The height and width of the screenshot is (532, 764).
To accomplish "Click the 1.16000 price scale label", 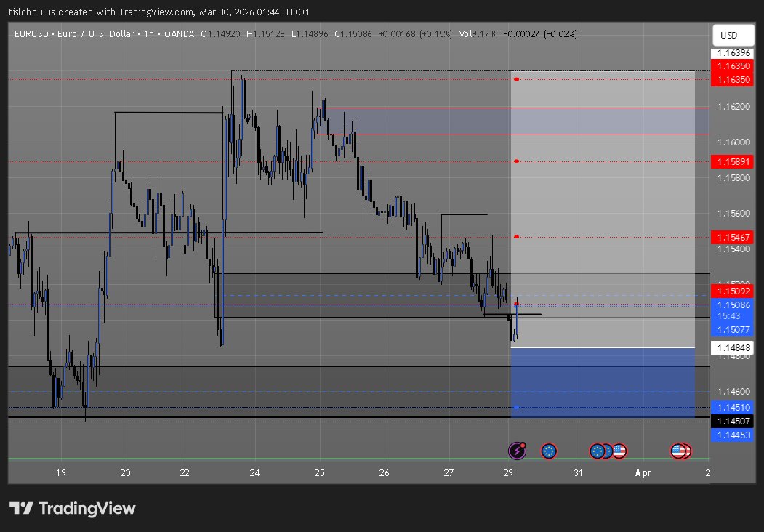I will (x=733, y=142).
